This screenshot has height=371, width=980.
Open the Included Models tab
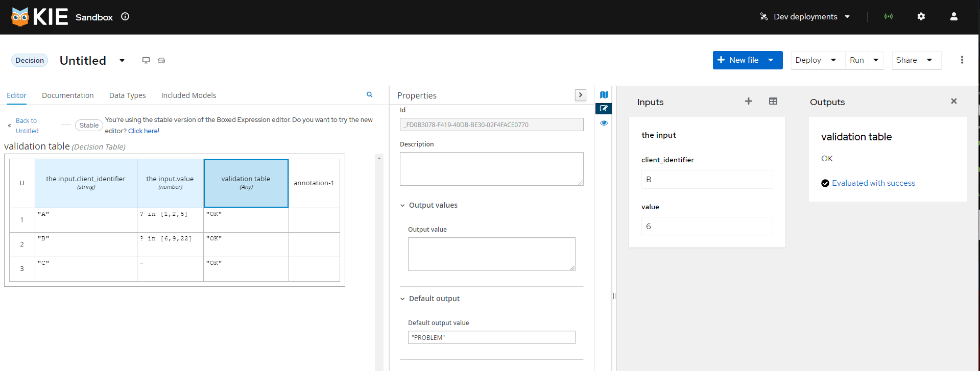pos(189,95)
